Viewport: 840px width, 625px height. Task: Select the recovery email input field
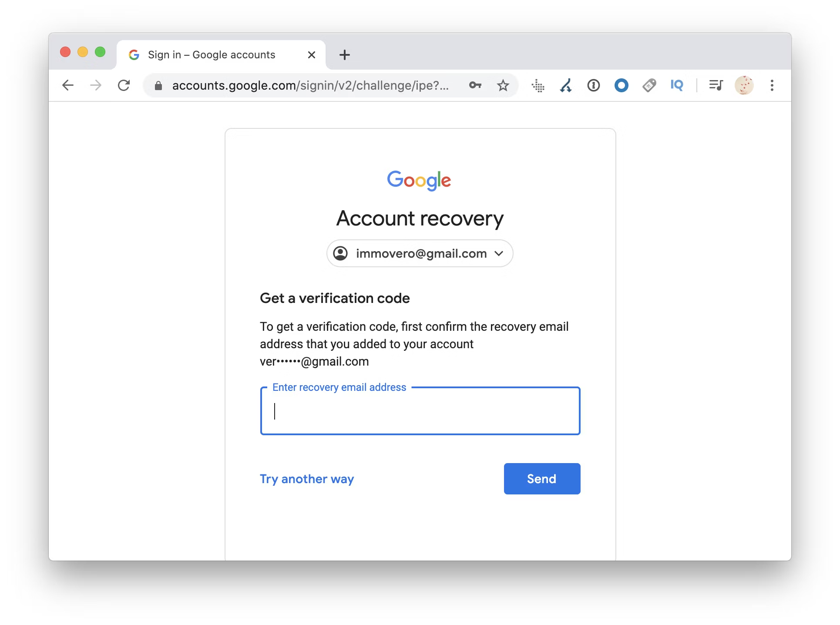click(420, 410)
